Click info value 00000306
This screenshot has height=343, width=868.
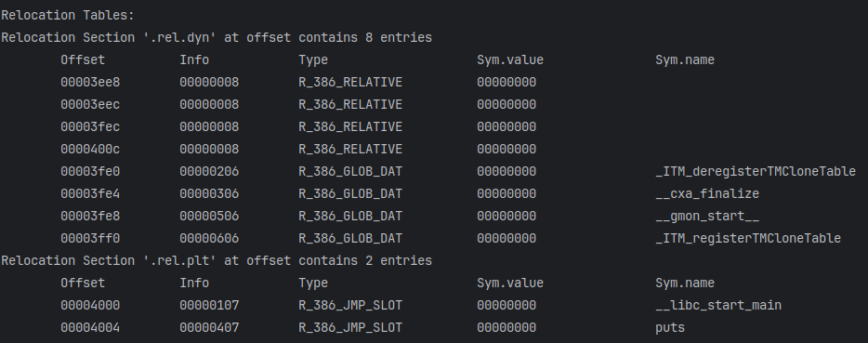pyautogui.click(x=209, y=194)
